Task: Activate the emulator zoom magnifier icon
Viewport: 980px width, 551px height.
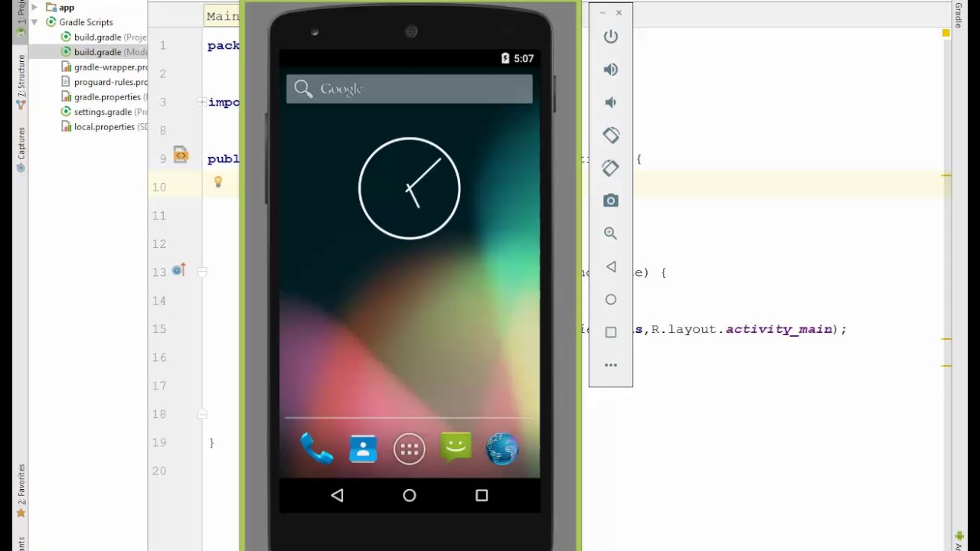Action: click(610, 233)
